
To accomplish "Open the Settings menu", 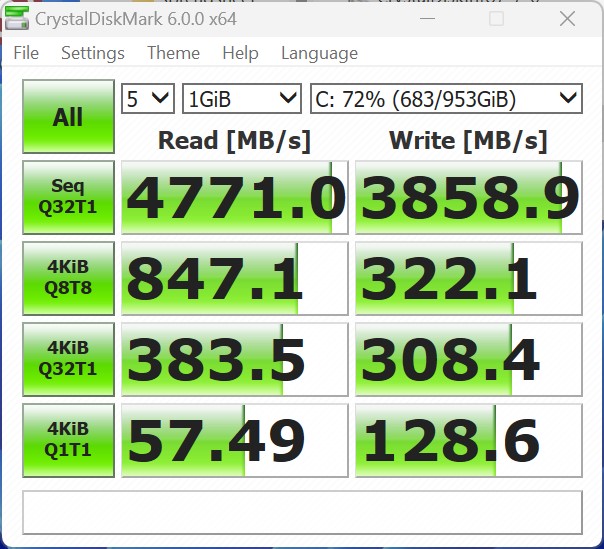I will (x=93, y=53).
